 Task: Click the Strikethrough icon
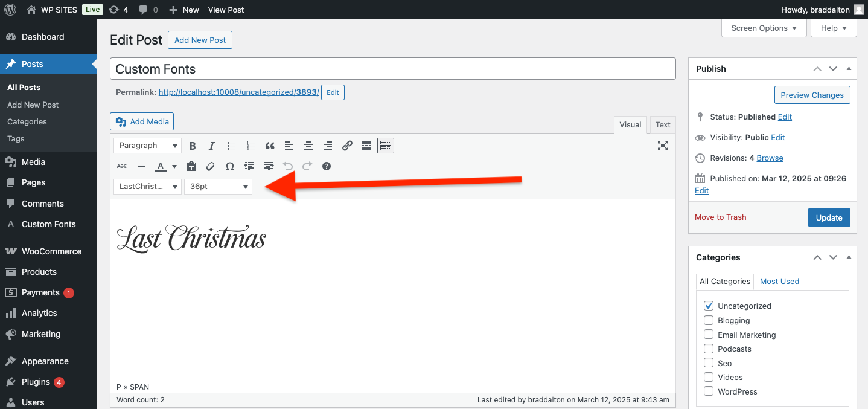click(x=121, y=166)
